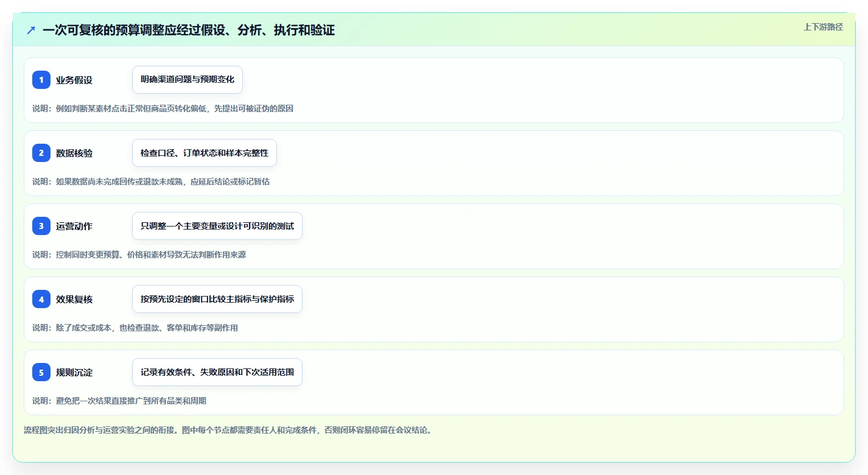Click the note about 避免把一次结果直接推广
Image resolution: width=868 pixels, height=475 pixels.
point(119,401)
